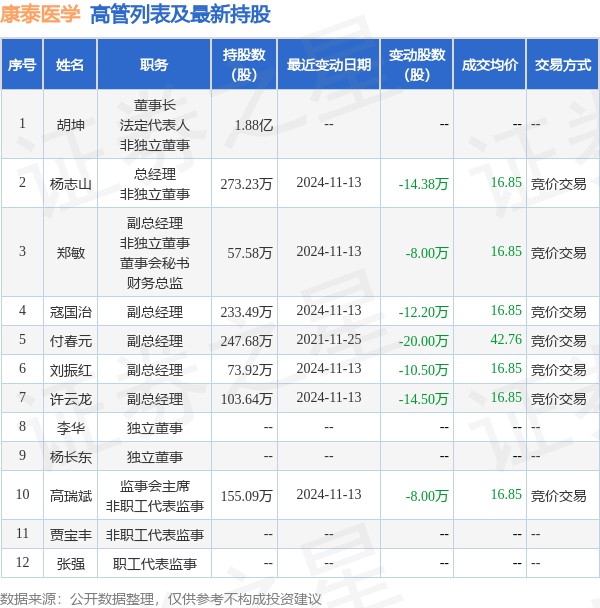Screen dimensions: 600x608
Task: Click the change value -14.38万
Action: point(423,183)
